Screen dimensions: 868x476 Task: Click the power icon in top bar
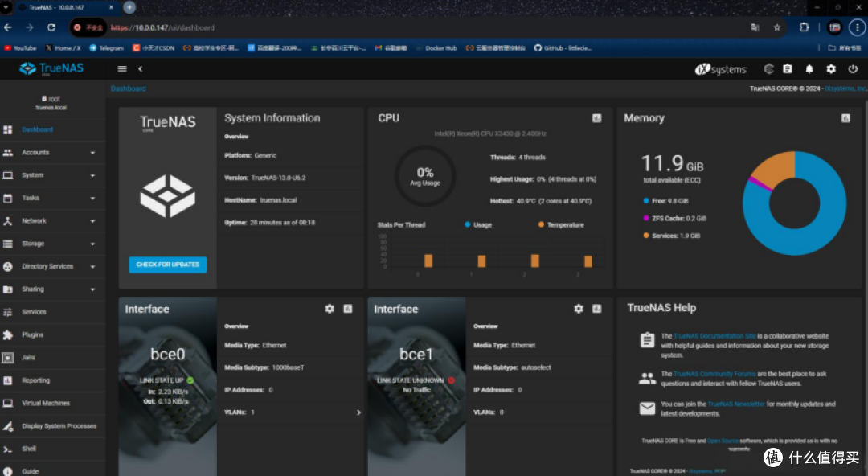tap(853, 68)
